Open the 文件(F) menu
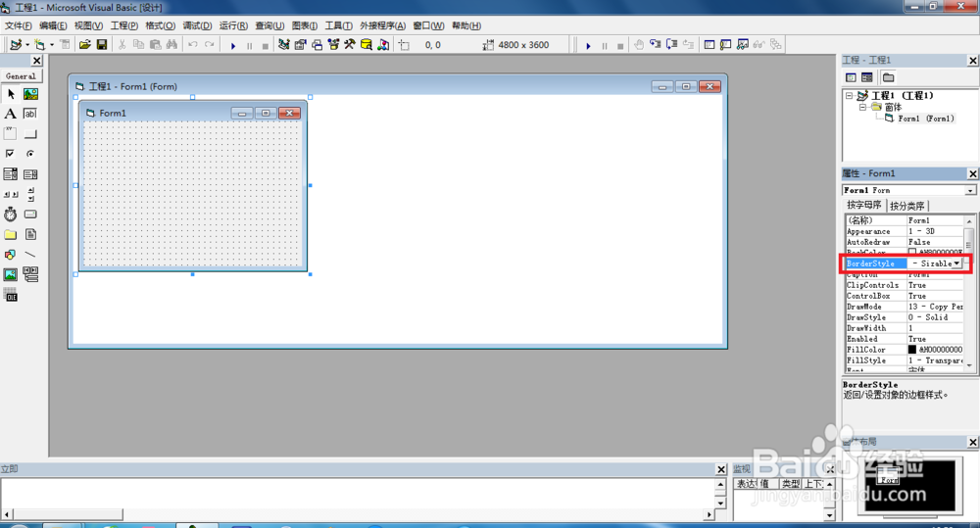The image size is (980, 528). click(x=18, y=25)
